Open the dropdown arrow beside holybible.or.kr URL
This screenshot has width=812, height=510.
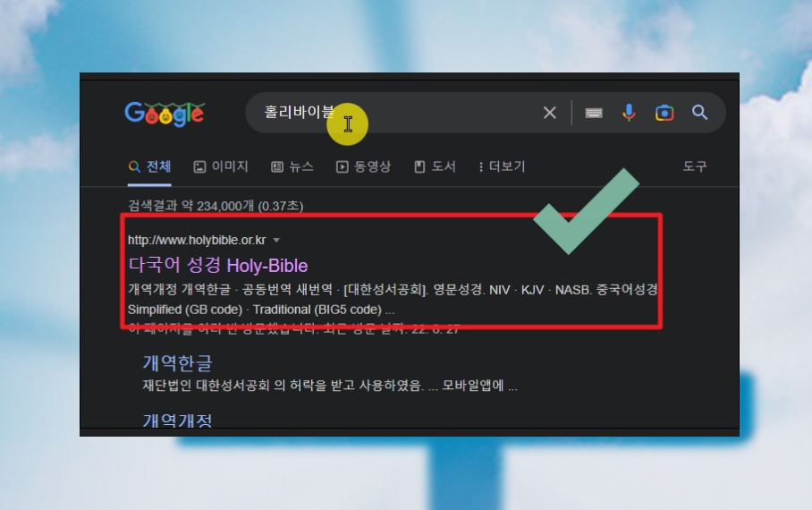276,240
